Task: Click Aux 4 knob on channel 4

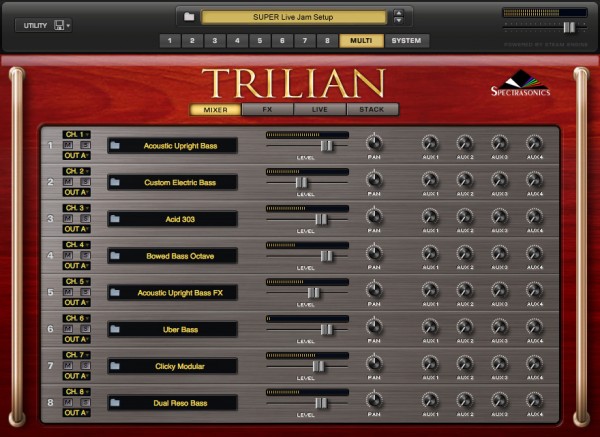Action: click(x=535, y=253)
